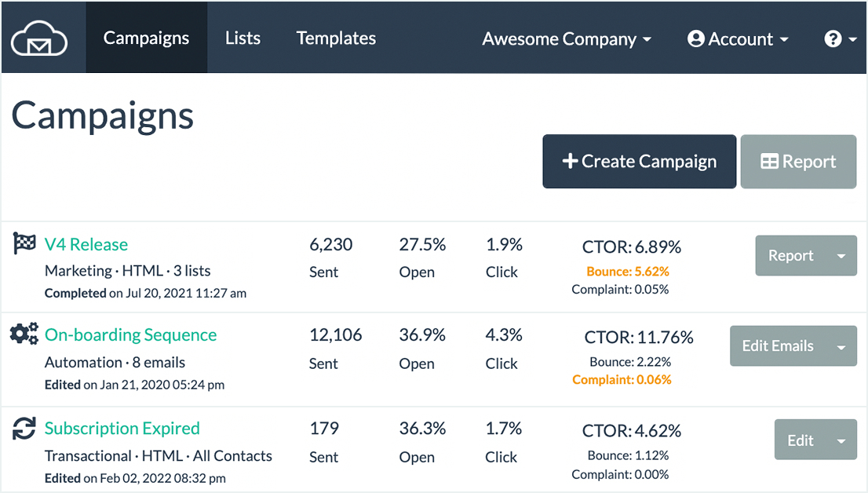868x493 pixels.
Task: Go to the Templates tab
Action: [x=336, y=38]
